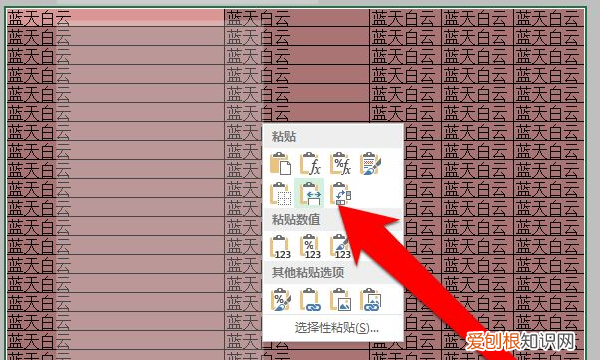Pick Formulas and Number Formatting (%fx) paste
The width and height of the screenshot is (600, 360).
(x=340, y=163)
